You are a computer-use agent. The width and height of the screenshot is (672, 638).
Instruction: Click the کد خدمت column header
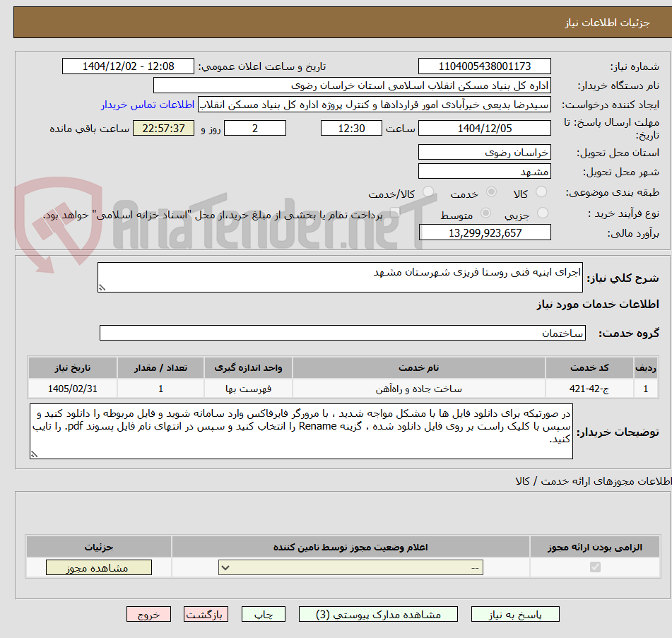coord(589,367)
